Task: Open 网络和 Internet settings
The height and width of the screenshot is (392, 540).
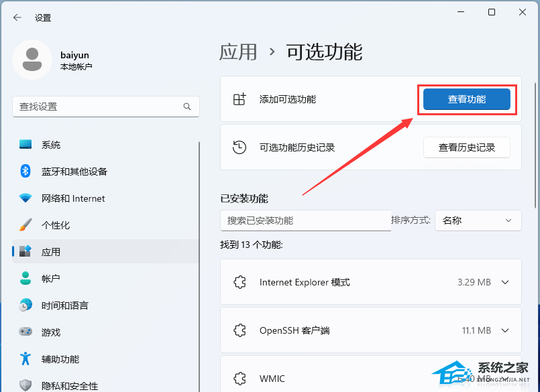Action: (105, 198)
